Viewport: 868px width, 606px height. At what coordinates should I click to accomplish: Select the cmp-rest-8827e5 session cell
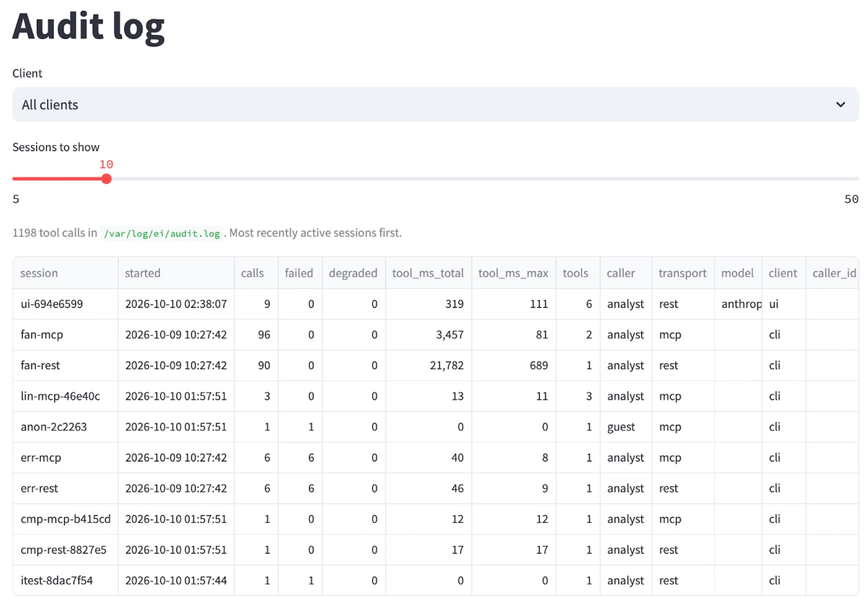pyautogui.click(x=65, y=550)
